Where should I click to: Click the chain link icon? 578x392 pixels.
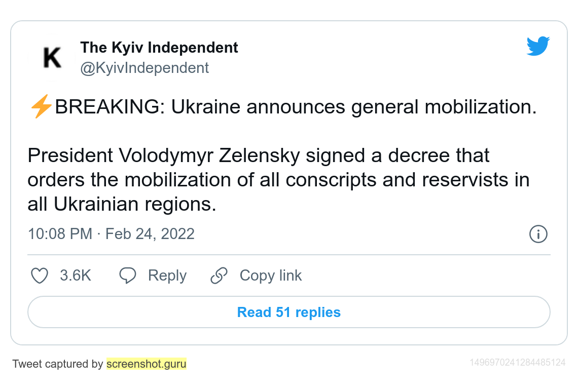[219, 276]
